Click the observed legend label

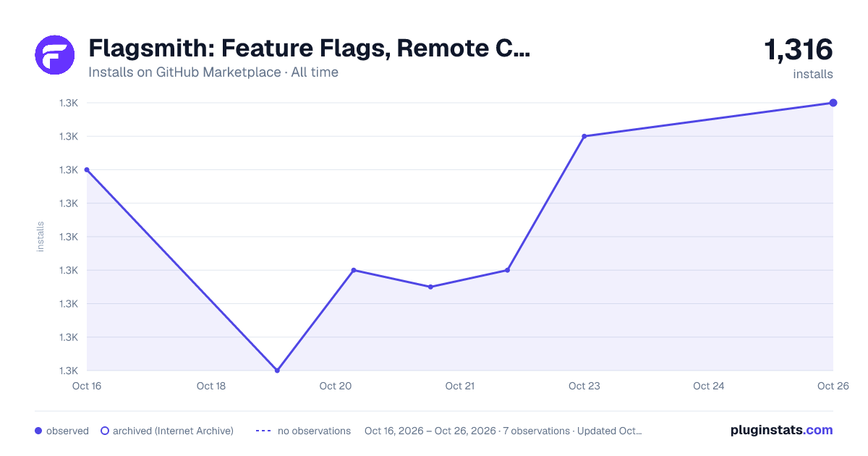(67, 431)
